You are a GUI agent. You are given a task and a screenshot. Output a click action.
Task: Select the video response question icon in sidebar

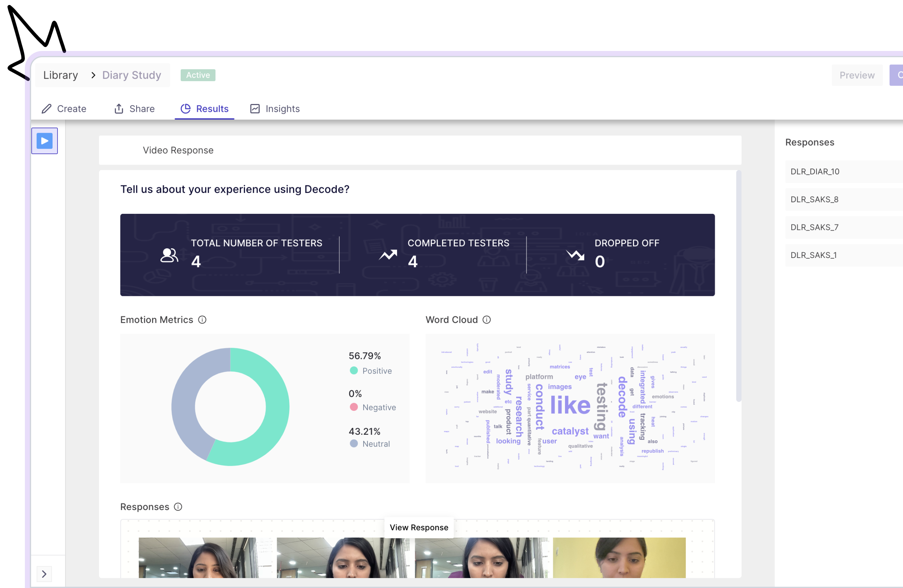tap(44, 141)
